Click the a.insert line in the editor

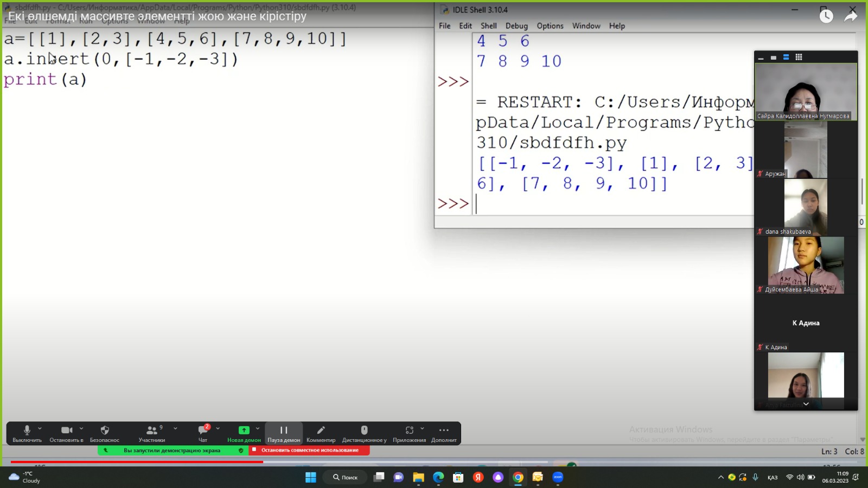click(x=121, y=59)
